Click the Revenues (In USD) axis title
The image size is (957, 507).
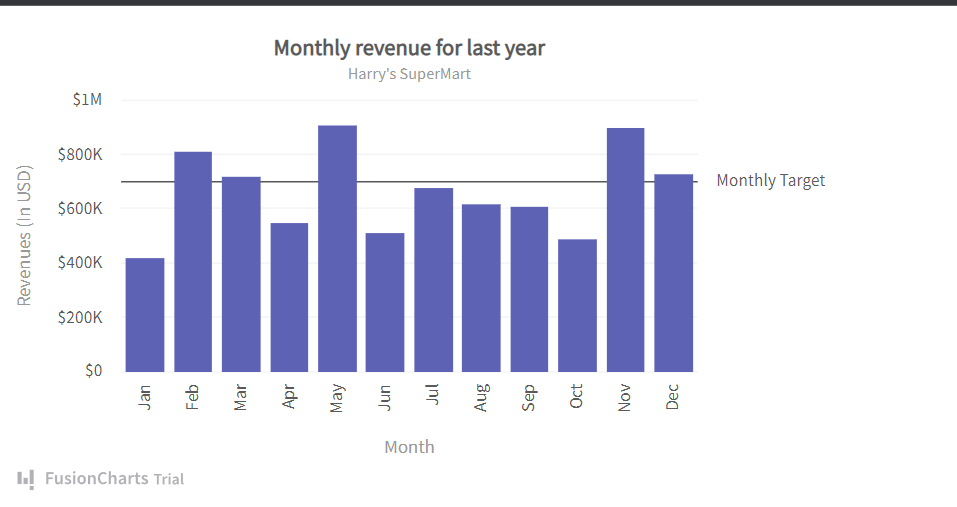click(x=24, y=236)
